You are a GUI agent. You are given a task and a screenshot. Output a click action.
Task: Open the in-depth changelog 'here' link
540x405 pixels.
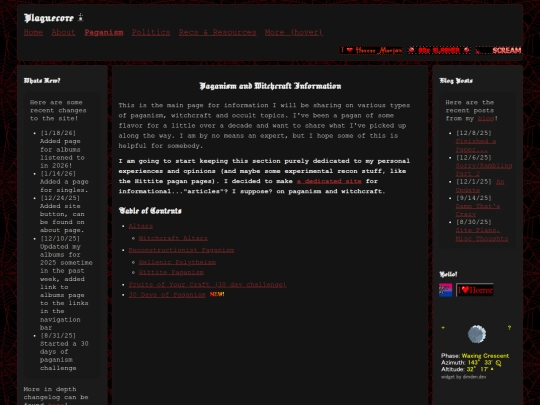click(55, 404)
